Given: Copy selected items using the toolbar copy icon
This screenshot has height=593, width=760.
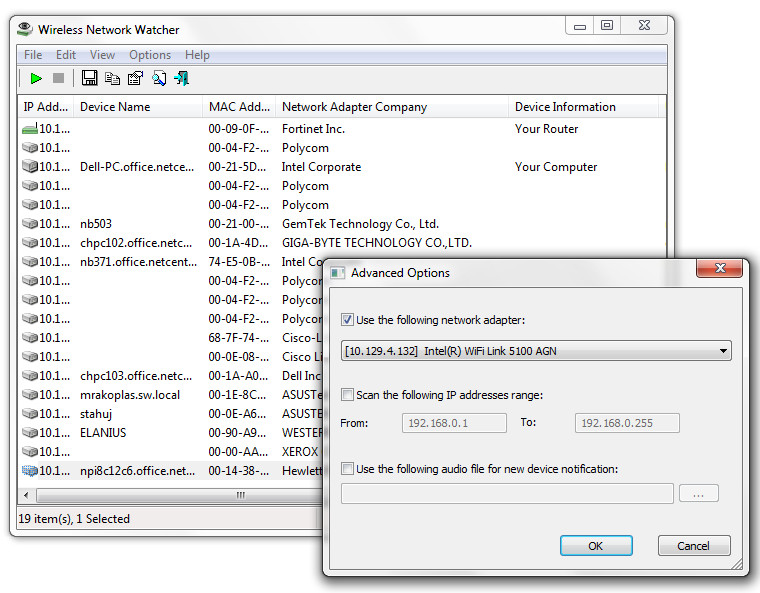Looking at the screenshot, I should [x=112, y=78].
